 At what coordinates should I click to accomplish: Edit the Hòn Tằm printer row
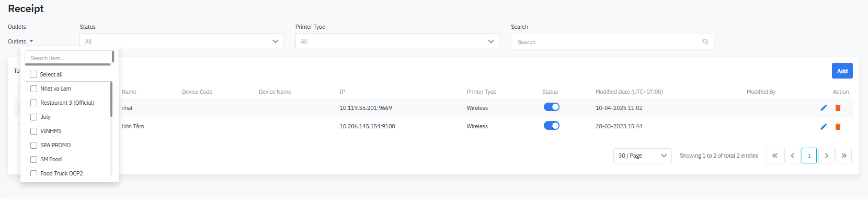[824, 127]
